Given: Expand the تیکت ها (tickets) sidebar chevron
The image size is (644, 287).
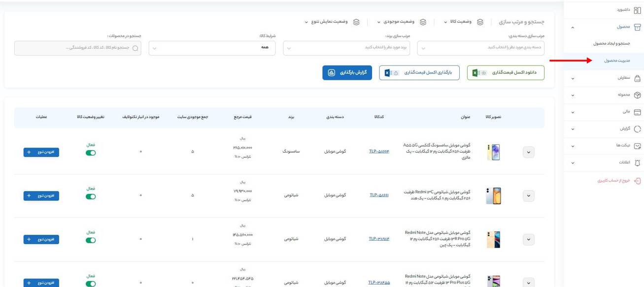Looking at the screenshot, I should (x=573, y=146).
